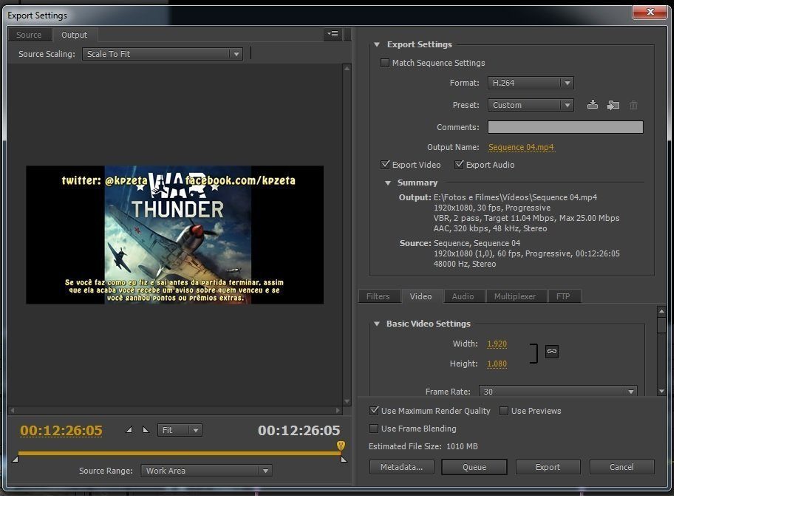Switch to the Audio tab
Viewport: 798px width, 532px height.
tap(463, 296)
